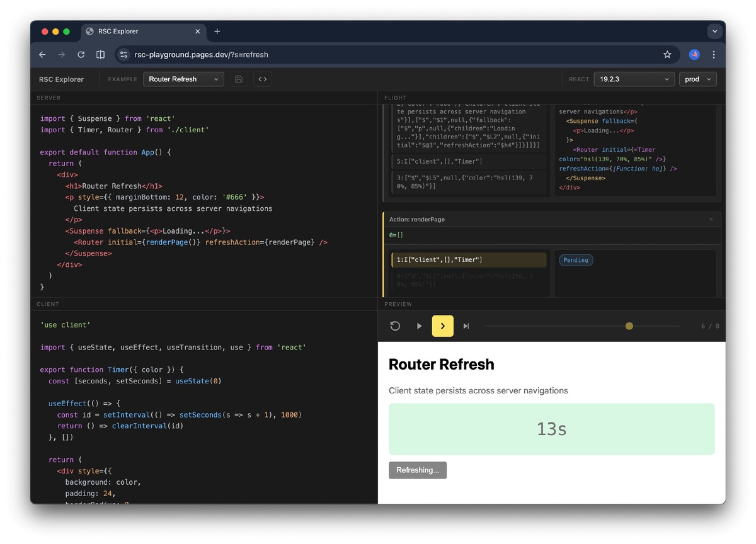Screen dimensions: 756x544
Task: Go back using browser back arrow
Action: (42, 55)
